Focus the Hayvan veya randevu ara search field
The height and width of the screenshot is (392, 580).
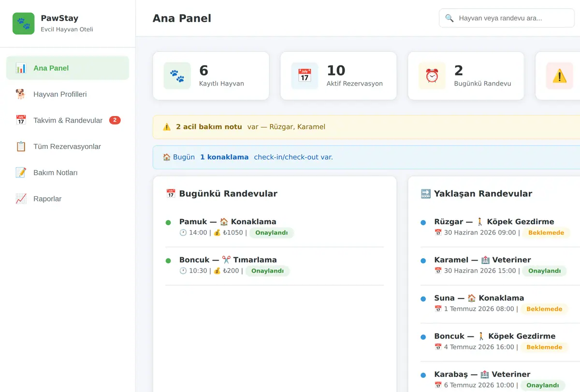507,18
